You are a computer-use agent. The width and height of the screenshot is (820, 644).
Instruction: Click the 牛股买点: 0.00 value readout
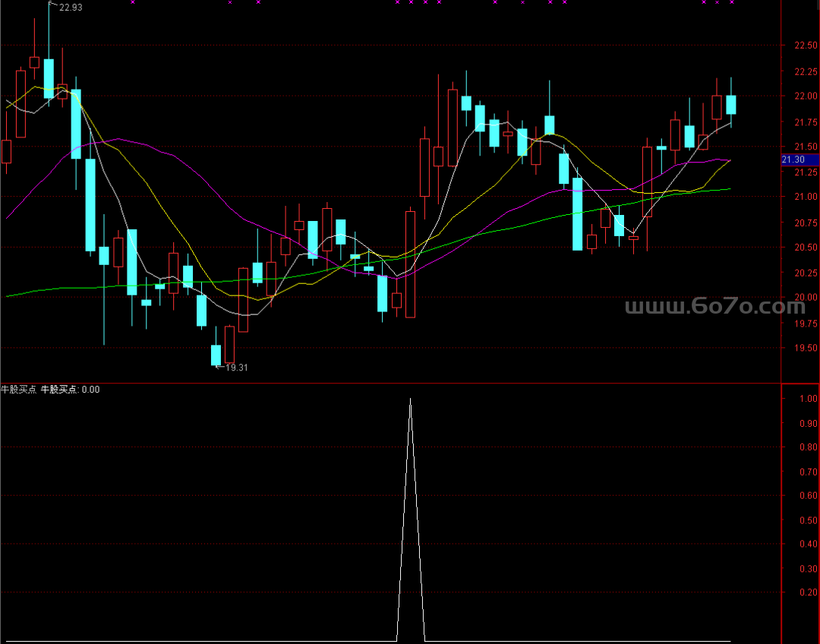coord(70,390)
